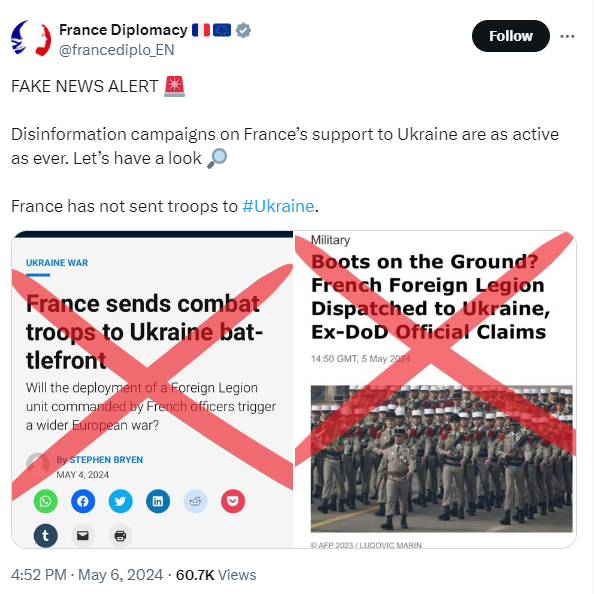Image resolution: width=599 pixels, height=594 pixels.
Task: Click the Twitter bird share icon
Action: pos(120,501)
